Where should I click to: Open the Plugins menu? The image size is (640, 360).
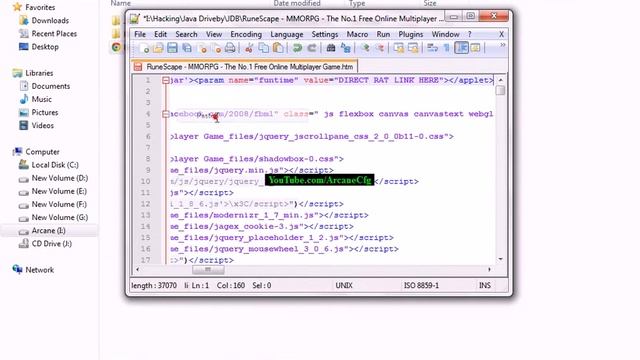[x=411, y=34]
